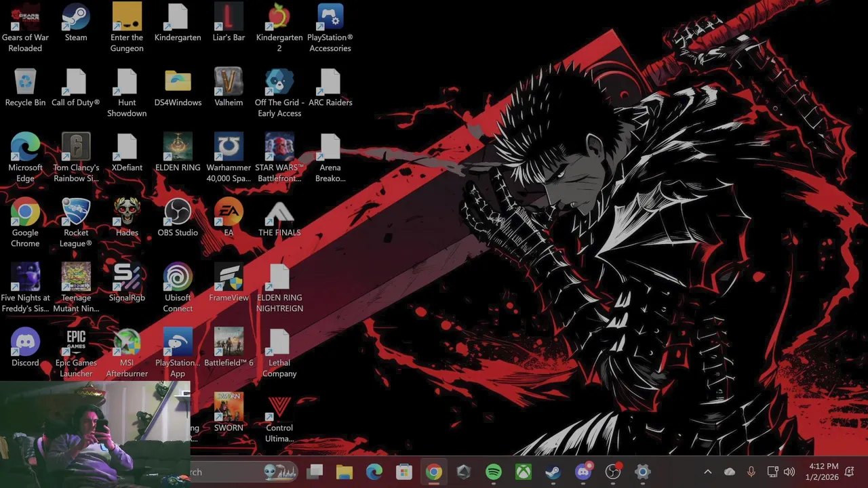
Task: Open the SignalRgb desktop shortcut
Action: tap(127, 283)
